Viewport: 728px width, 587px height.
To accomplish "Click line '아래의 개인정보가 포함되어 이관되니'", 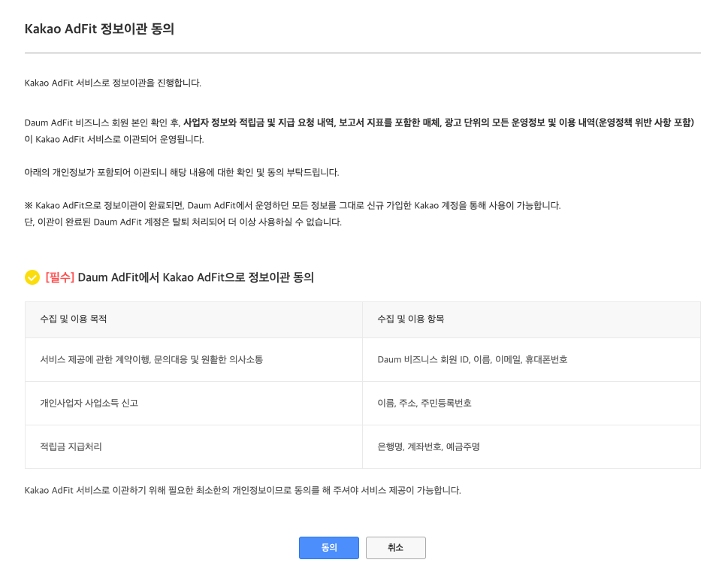I will (182, 172).
